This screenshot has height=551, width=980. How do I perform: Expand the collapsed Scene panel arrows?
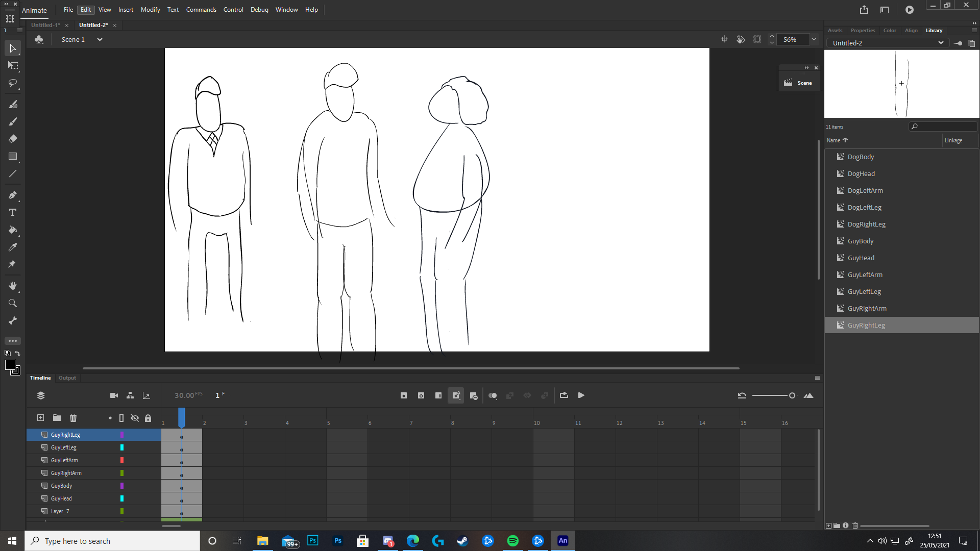[806, 67]
